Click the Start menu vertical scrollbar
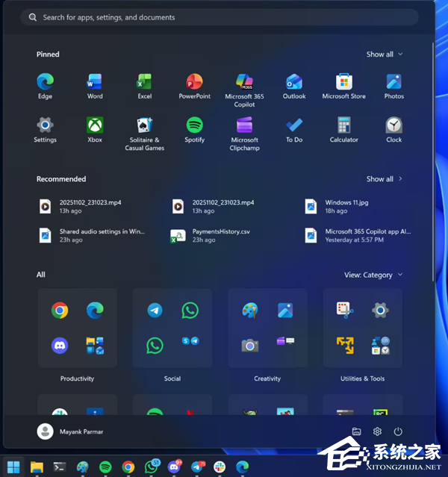 click(433, 161)
